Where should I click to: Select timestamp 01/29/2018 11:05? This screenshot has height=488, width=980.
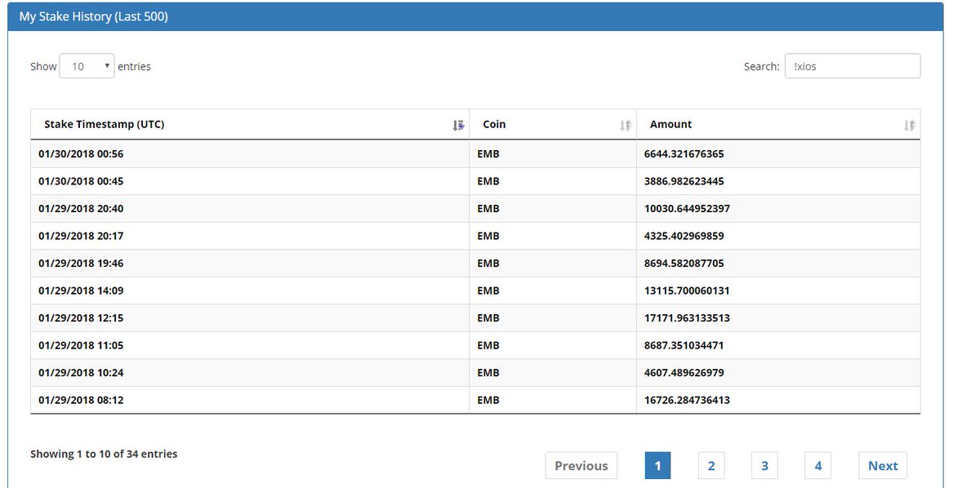click(x=81, y=345)
